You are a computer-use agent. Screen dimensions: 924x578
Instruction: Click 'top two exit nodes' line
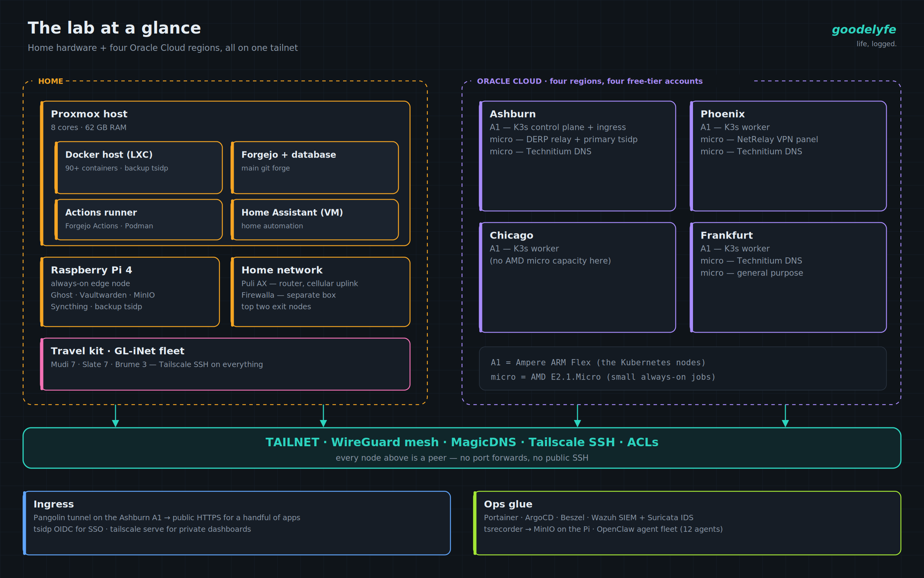coord(276,307)
